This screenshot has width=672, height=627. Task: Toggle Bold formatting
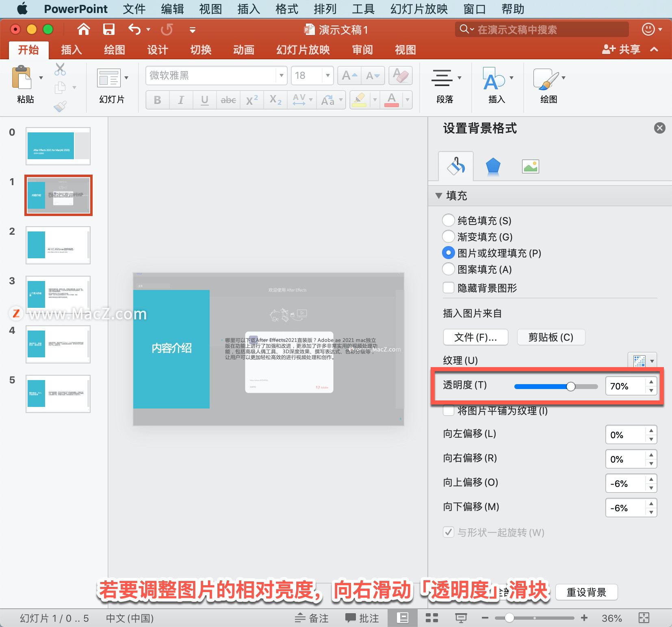[157, 100]
